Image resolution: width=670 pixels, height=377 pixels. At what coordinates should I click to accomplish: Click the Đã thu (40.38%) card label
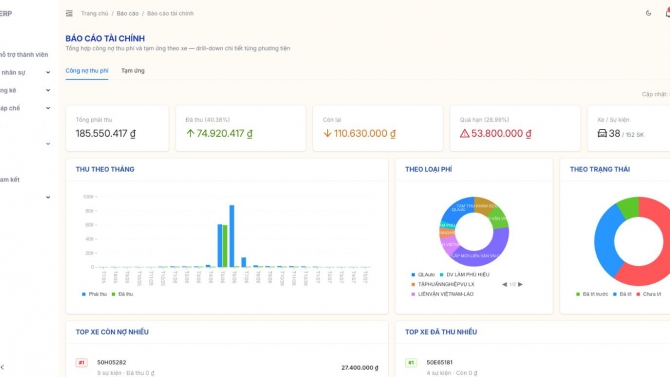pos(208,120)
